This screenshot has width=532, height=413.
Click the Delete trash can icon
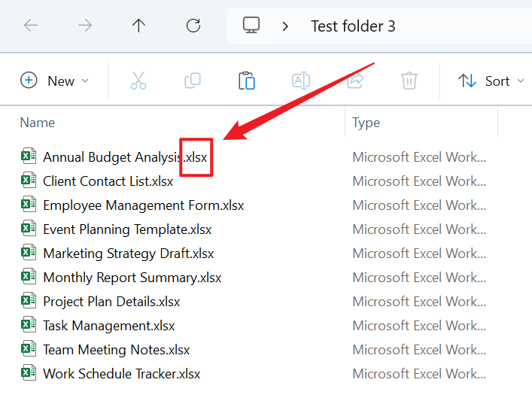click(409, 80)
